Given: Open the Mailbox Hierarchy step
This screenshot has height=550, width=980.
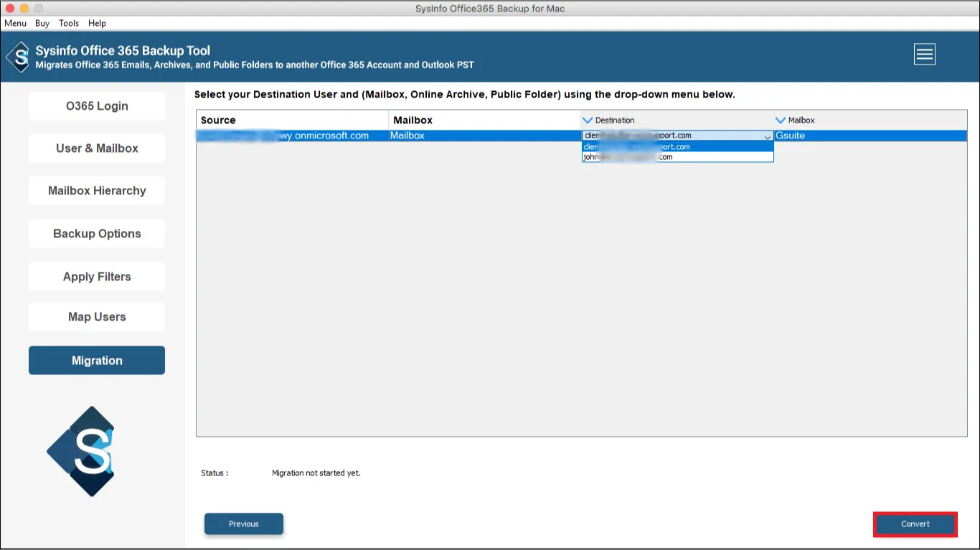Looking at the screenshot, I should [x=97, y=191].
